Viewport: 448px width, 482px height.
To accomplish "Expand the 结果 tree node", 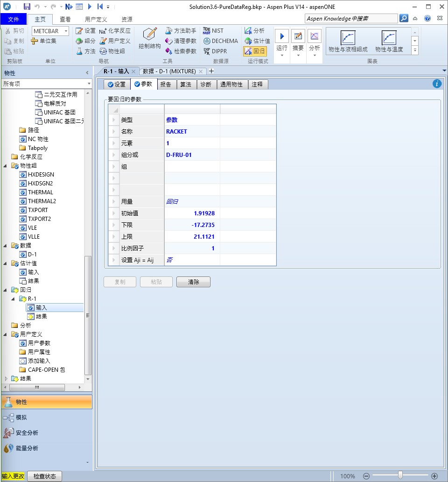I will pyautogui.click(x=6, y=379).
